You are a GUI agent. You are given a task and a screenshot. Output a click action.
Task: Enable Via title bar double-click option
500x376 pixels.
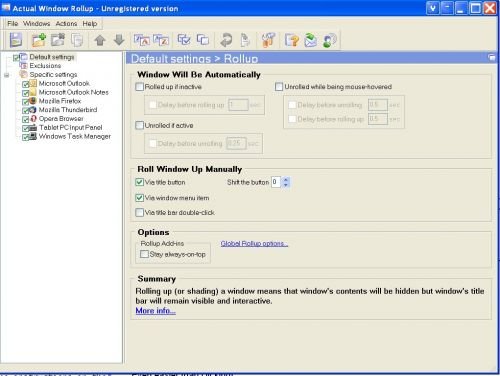coord(139,212)
